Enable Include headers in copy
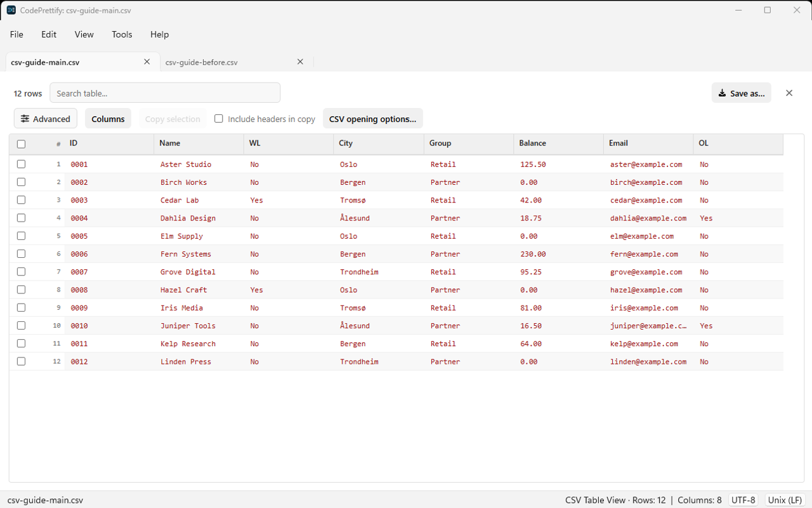This screenshot has width=812, height=508. [219, 119]
